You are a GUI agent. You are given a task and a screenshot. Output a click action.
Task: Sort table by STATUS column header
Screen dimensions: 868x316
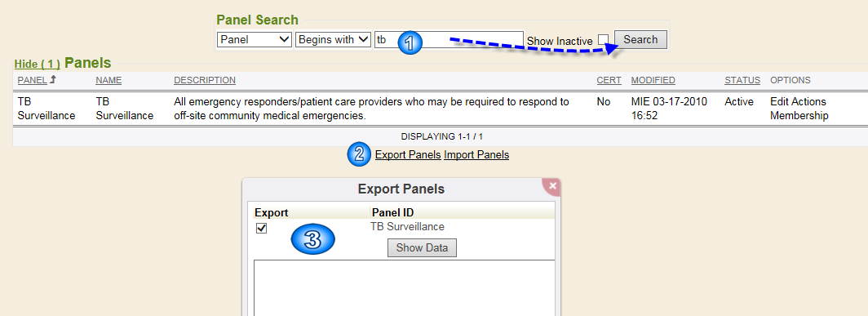pyautogui.click(x=742, y=80)
